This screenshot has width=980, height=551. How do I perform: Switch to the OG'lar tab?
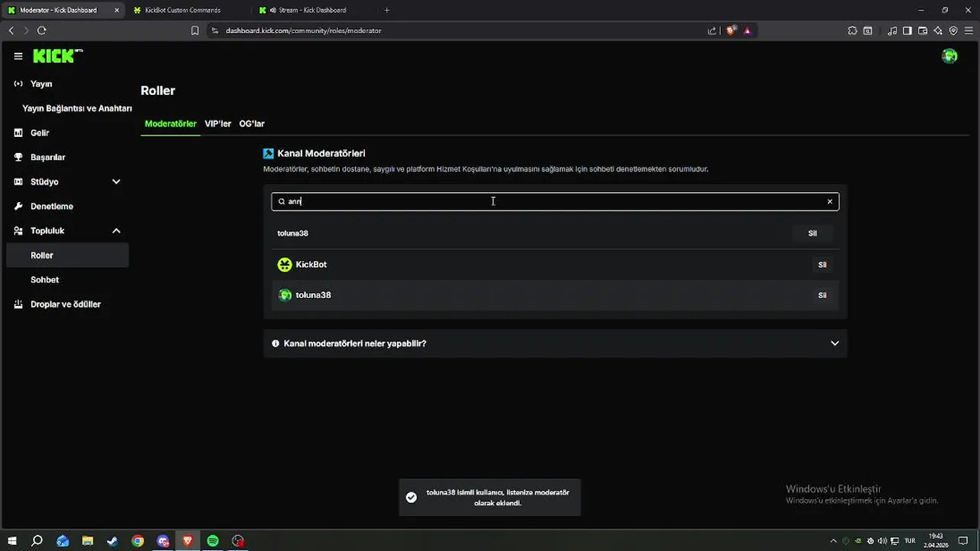pos(252,123)
